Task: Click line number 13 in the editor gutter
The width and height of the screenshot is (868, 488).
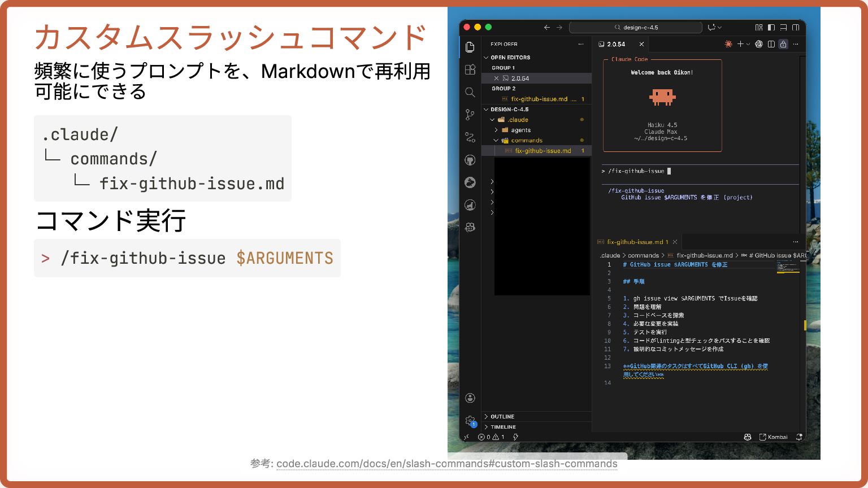Action: tap(607, 366)
